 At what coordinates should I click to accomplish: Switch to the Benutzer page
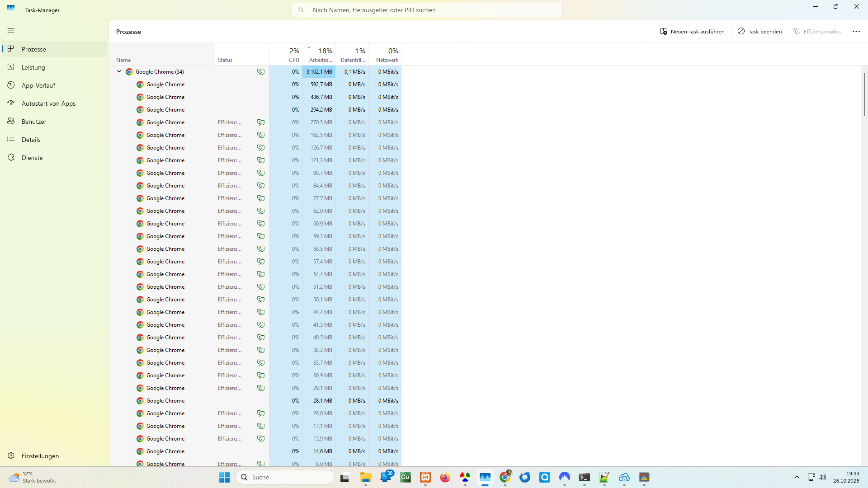(34, 122)
